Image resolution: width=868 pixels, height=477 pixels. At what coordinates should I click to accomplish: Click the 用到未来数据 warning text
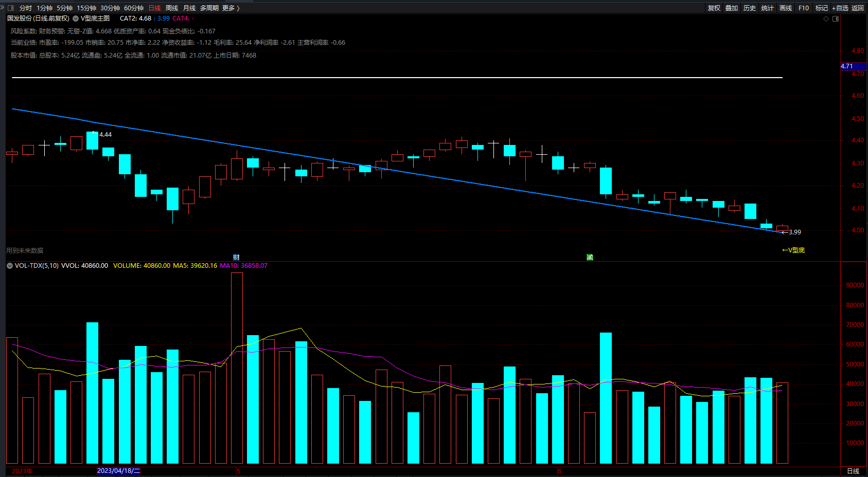[x=25, y=251]
